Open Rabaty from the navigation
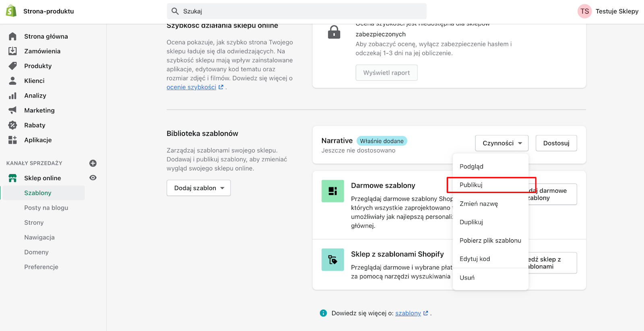 click(x=35, y=125)
